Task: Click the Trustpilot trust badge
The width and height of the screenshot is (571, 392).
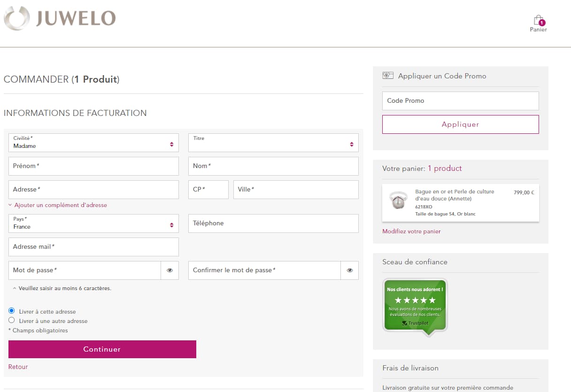Action: point(415,307)
